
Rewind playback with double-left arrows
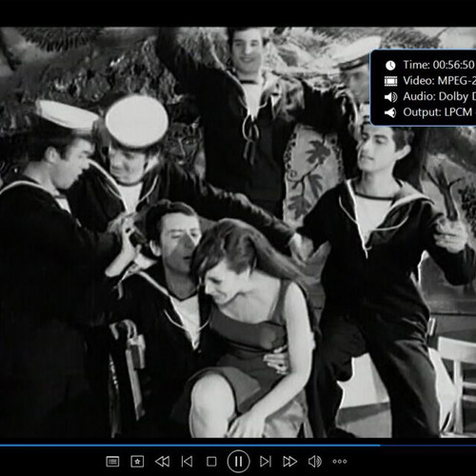pos(162,462)
